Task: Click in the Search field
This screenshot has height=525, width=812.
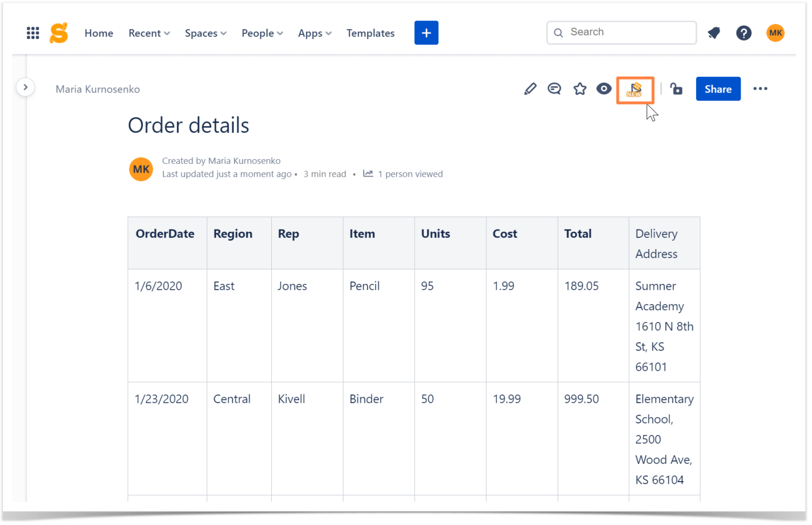Action: coord(621,32)
